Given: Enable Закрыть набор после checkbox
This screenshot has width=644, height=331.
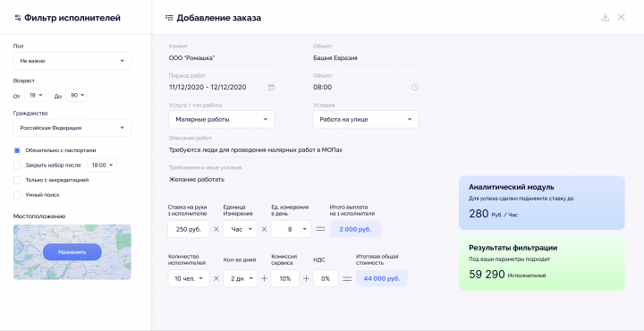Looking at the screenshot, I should coord(17,165).
